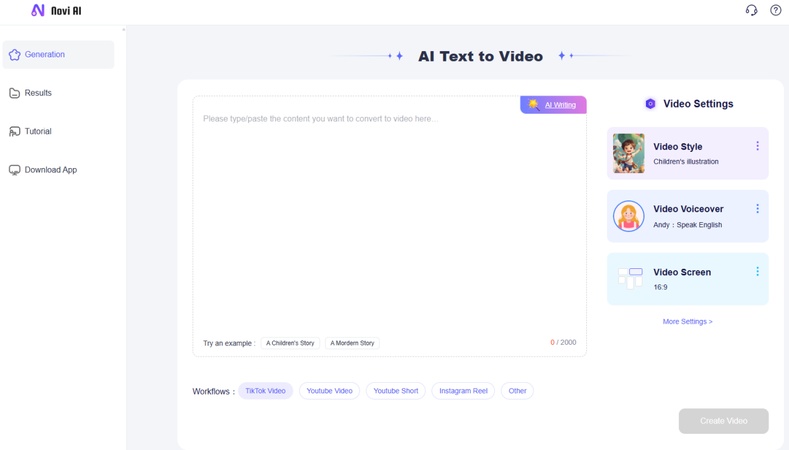This screenshot has height=450, width=789.
Task: Open Video Voiceover options menu
Action: [x=757, y=209]
